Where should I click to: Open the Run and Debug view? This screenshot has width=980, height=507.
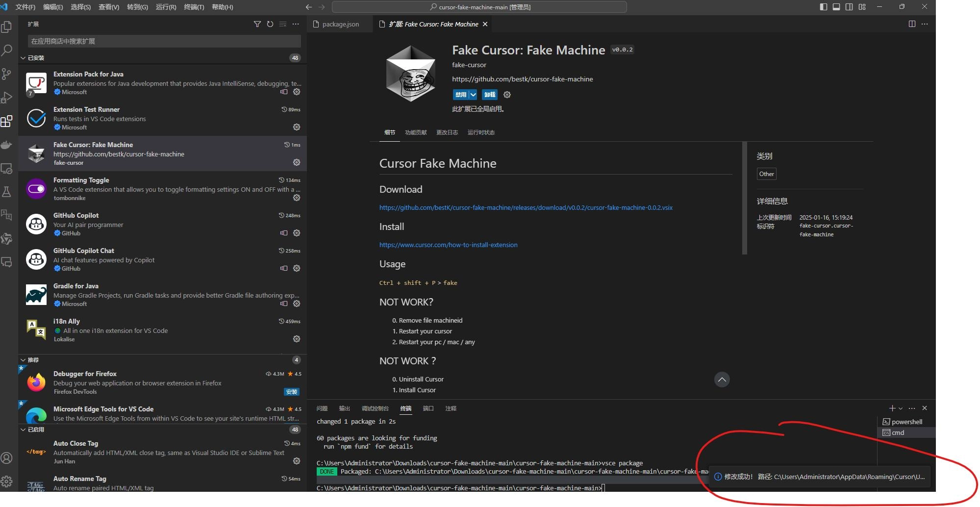(x=7, y=98)
